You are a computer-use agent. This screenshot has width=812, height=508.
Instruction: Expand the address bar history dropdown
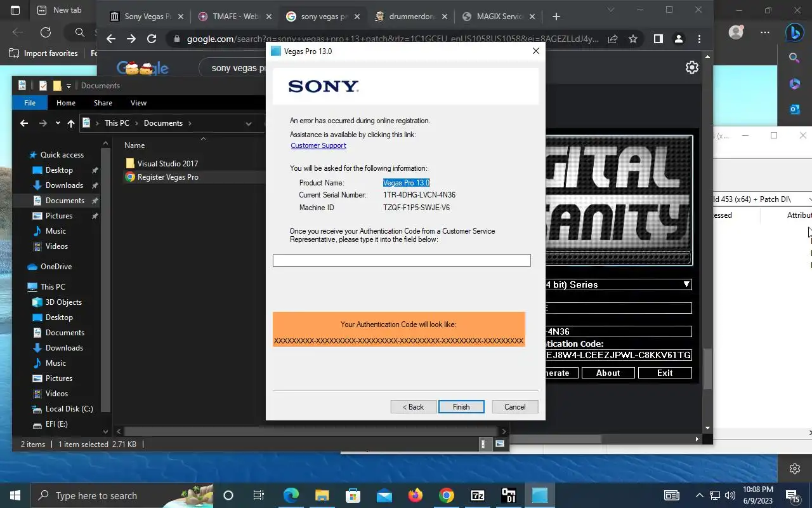(249, 123)
